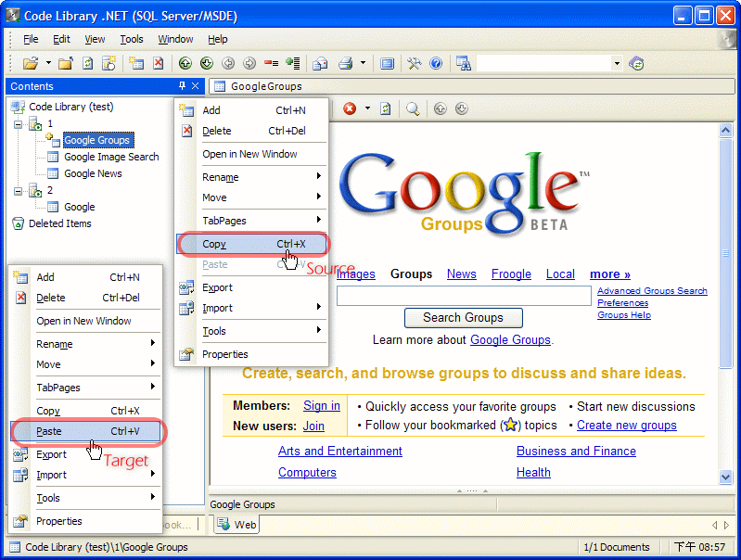Open the dropdown arrow beside the Stop icon
This screenshot has width=741, height=560.
(367, 108)
